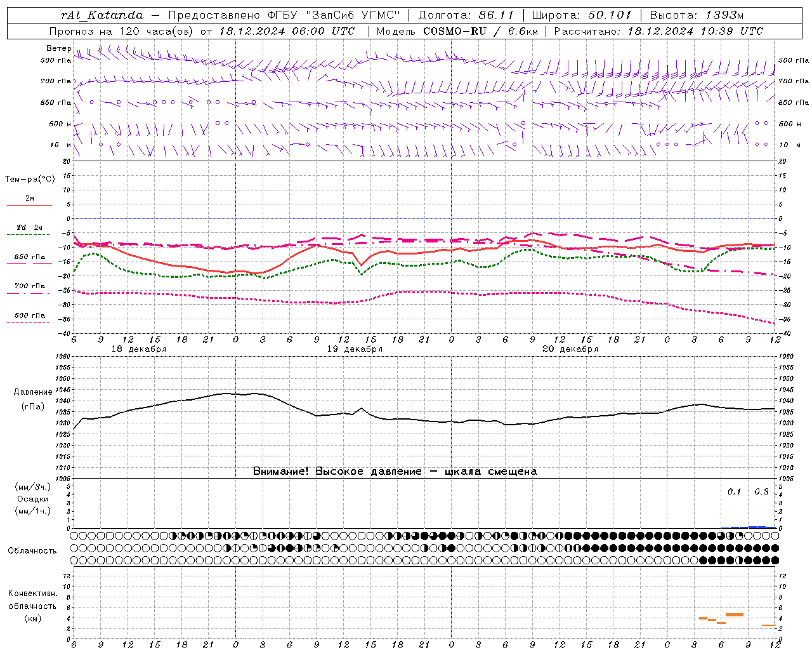Click the 700 гПа dash-dot legend entry
This screenshot has width=812, height=650.
(29, 286)
